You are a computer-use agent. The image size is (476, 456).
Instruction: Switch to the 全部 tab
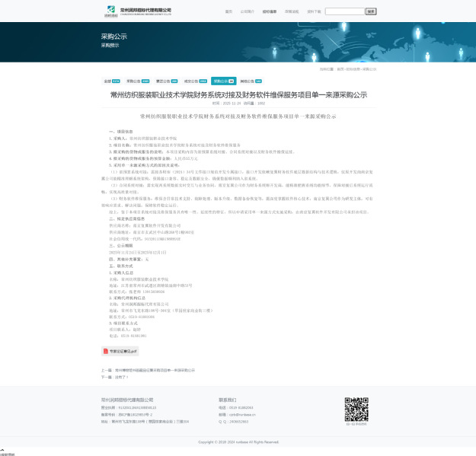click(x=111, y=81)
